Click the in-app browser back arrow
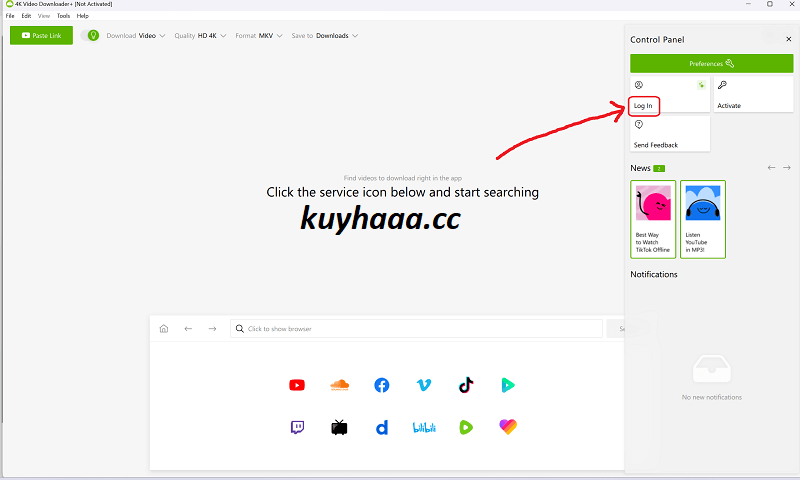Image resolution: width=800 pixels, height=480 pixels. pos(188,329)
